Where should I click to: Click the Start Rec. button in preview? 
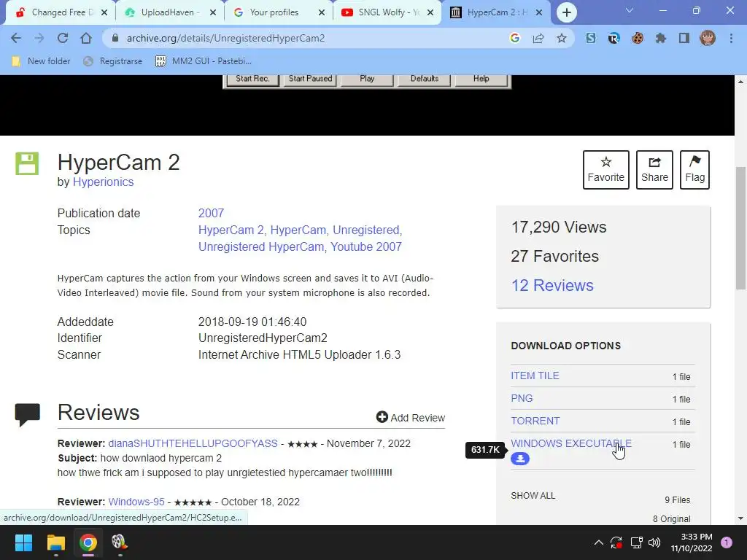tap(252, 79)
